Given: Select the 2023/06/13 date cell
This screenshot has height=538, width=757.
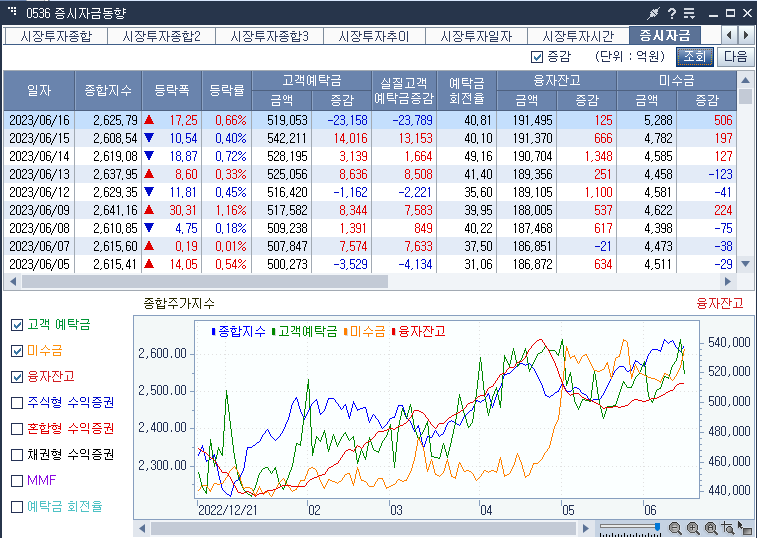Looking at the screenshot, I should 40,174.
